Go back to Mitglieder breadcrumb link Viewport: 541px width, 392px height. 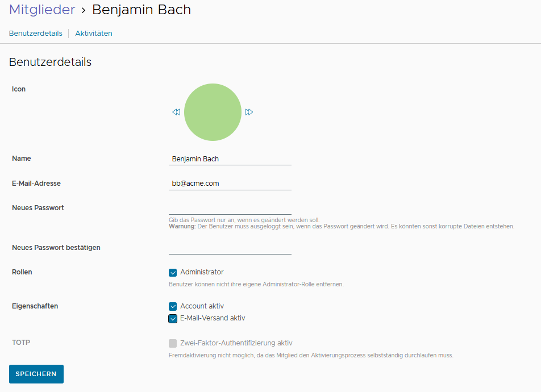42,10
